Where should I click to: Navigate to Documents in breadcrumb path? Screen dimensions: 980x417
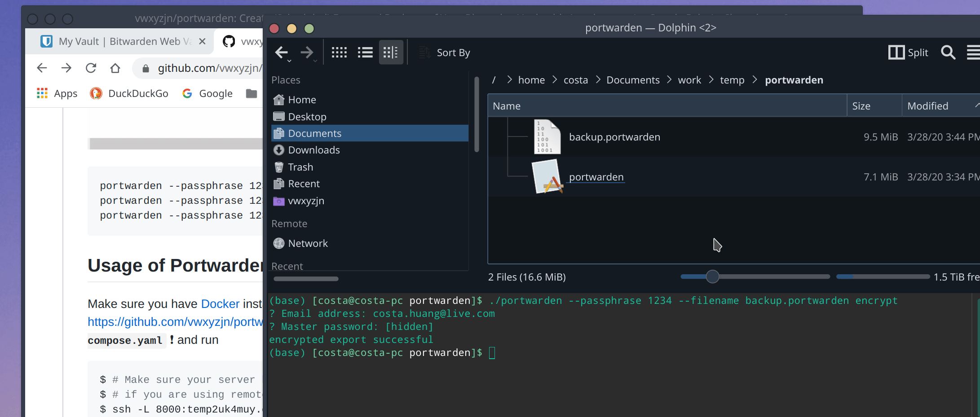pos(633,80)
